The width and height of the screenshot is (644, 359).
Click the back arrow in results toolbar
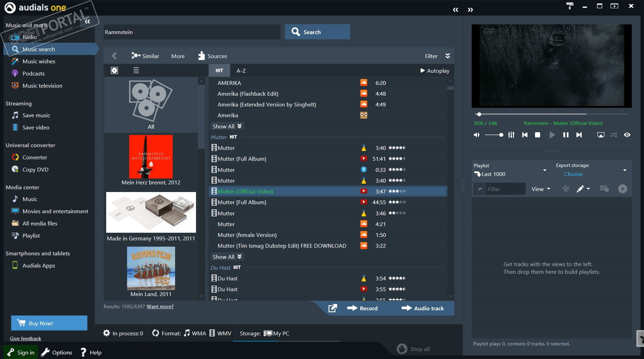[114, 56]
